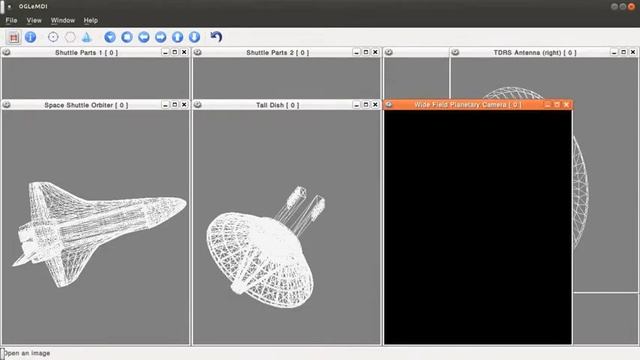Screen dimensions: 640x360
Task: Maximize the Shuttle Parts 1 window
Action: [x=175, y=52]
